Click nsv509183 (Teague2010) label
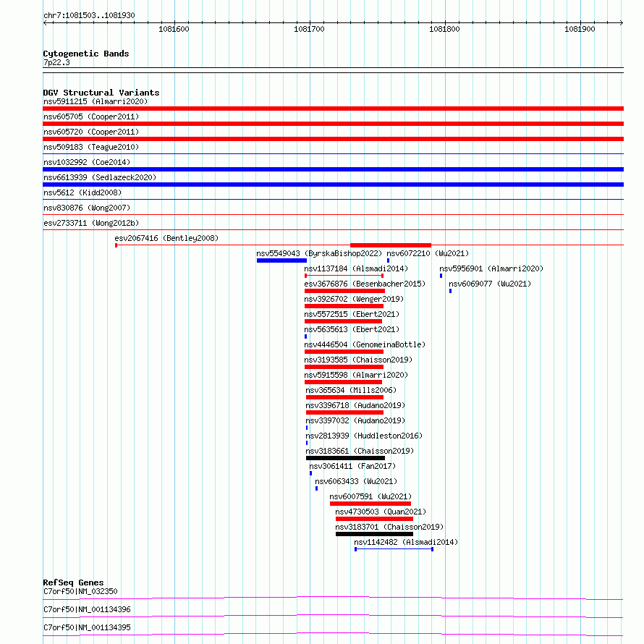The height and width of the screenshot is (644, 644). coord(91,147)
